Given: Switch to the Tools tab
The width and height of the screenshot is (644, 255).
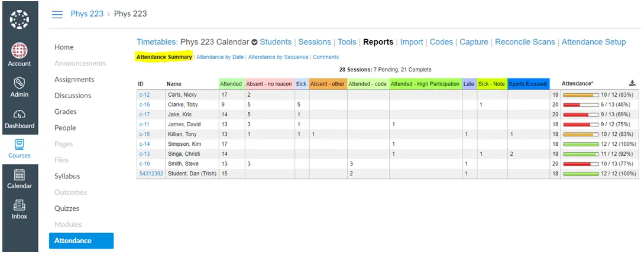Looking at the screenshot, I should pos(347,42).
